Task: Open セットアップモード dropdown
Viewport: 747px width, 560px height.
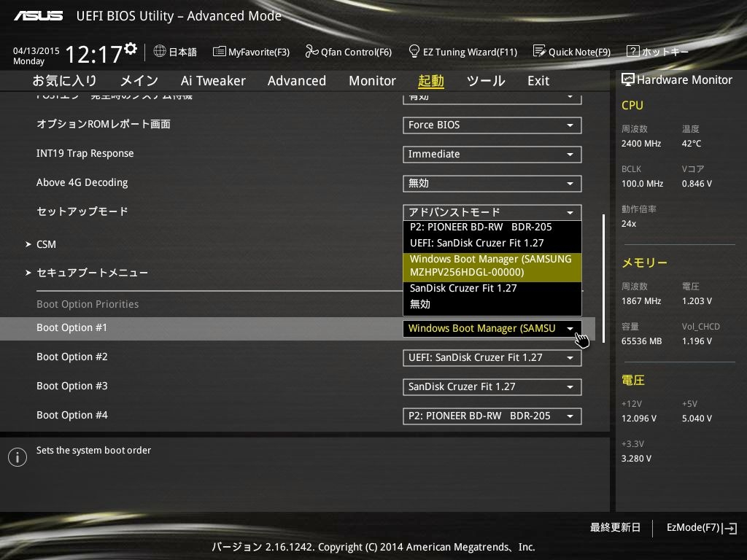Action: 492,212
